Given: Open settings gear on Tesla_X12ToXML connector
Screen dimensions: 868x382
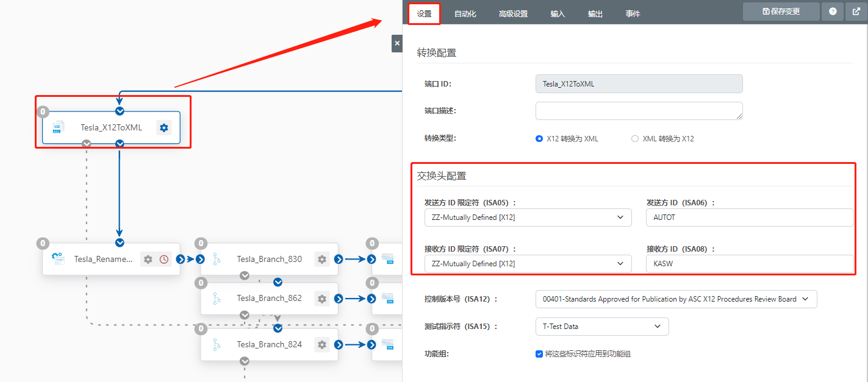Looking at the screenshot, I should 163,127.
